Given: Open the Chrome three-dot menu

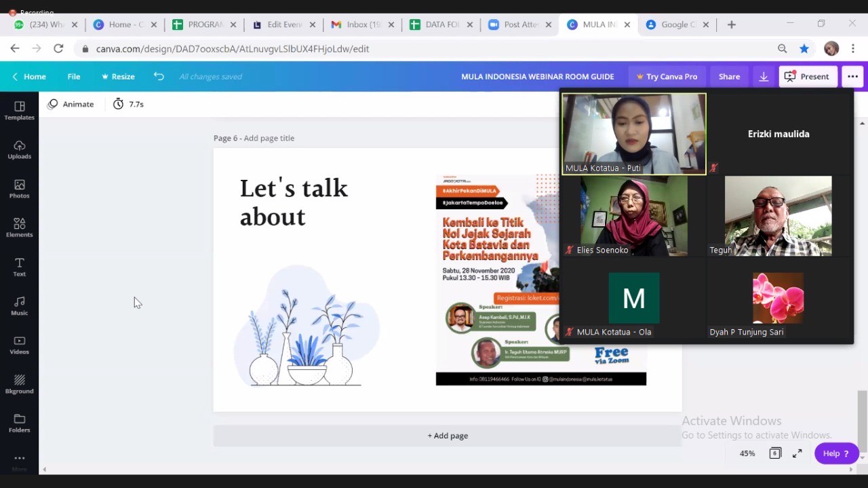Looking at the screenshot, I should click(x=852, y=48).
